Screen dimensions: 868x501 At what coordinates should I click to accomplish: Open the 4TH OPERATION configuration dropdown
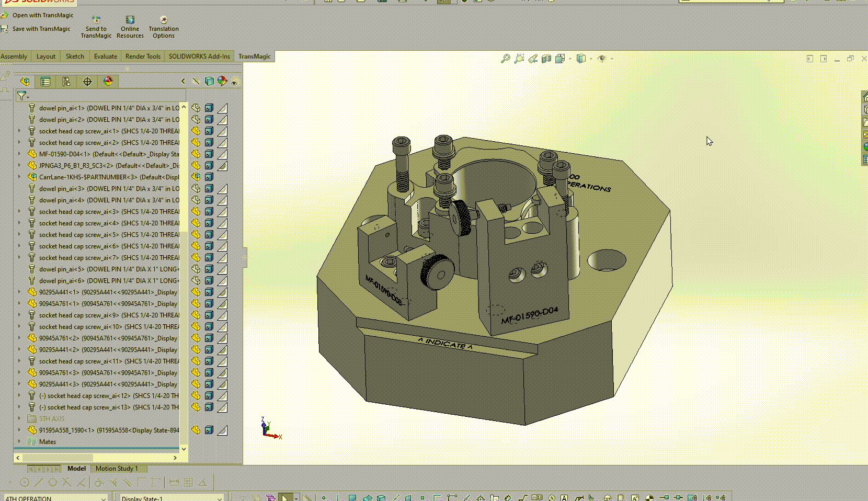coord(103,498)
